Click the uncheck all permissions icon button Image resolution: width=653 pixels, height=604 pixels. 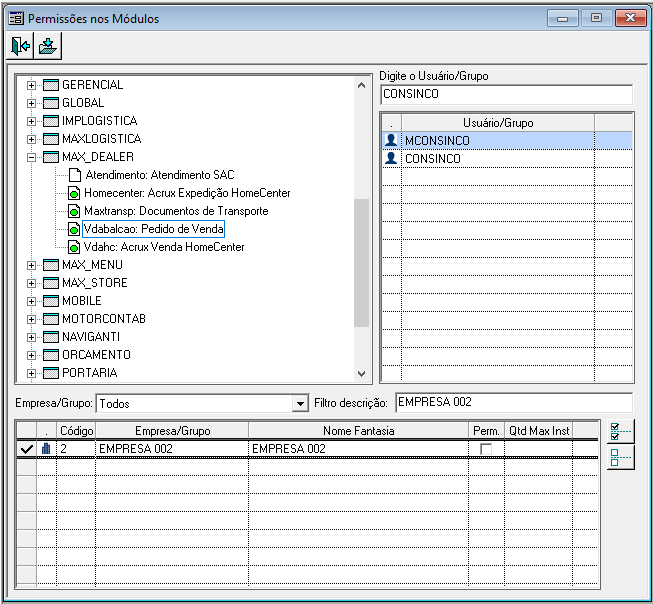click(x=620, y=457)
